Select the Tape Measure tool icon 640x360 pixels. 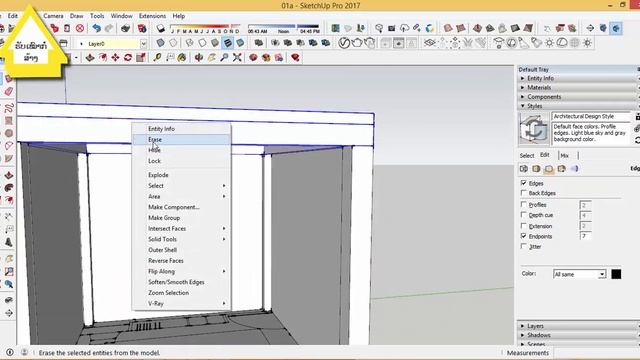(x=157, y=58)
